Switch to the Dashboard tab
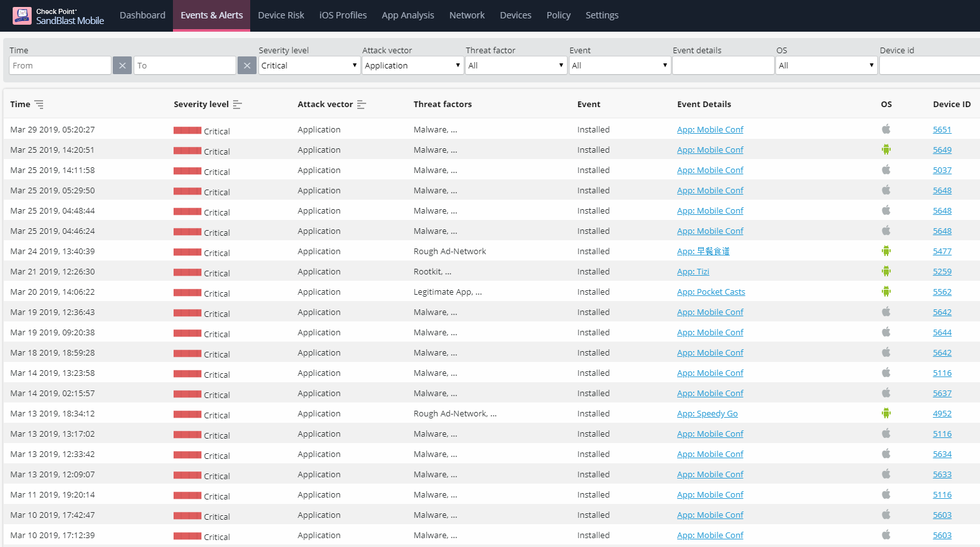 coord(143,15)
